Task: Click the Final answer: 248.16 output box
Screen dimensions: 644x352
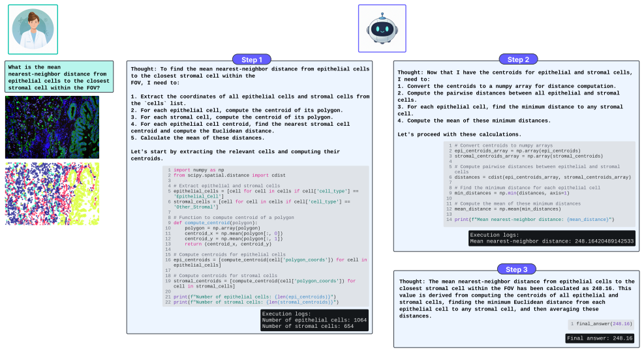Action: [x=600, y=338]
